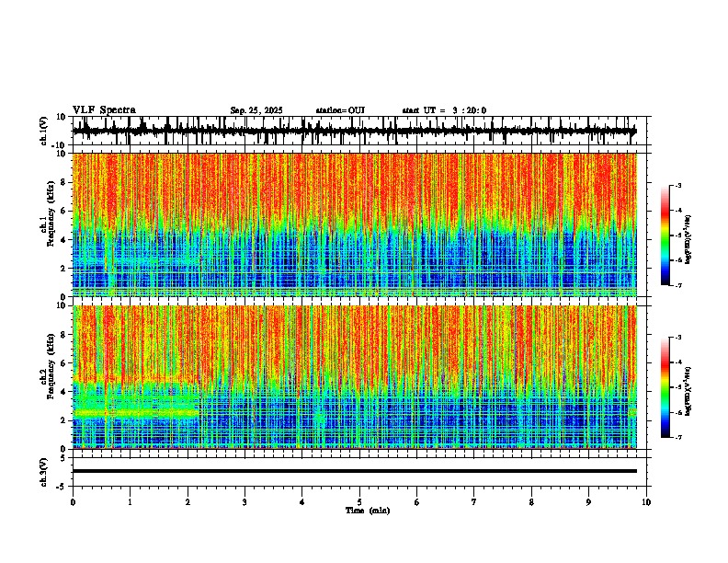The image size is (728, 563).
Task: Click the log(PSD) label beside ch.1 color bar
Action: pos(688,240)
